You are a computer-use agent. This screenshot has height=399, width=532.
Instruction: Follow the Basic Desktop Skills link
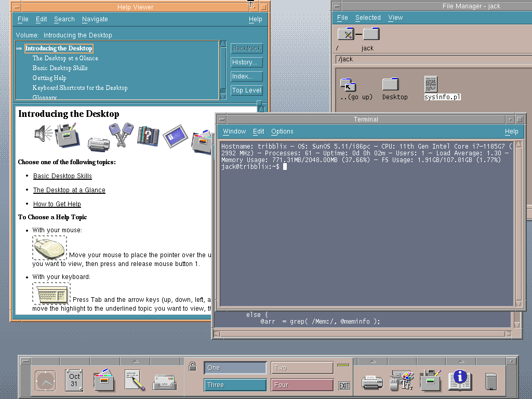pos(62,176)
